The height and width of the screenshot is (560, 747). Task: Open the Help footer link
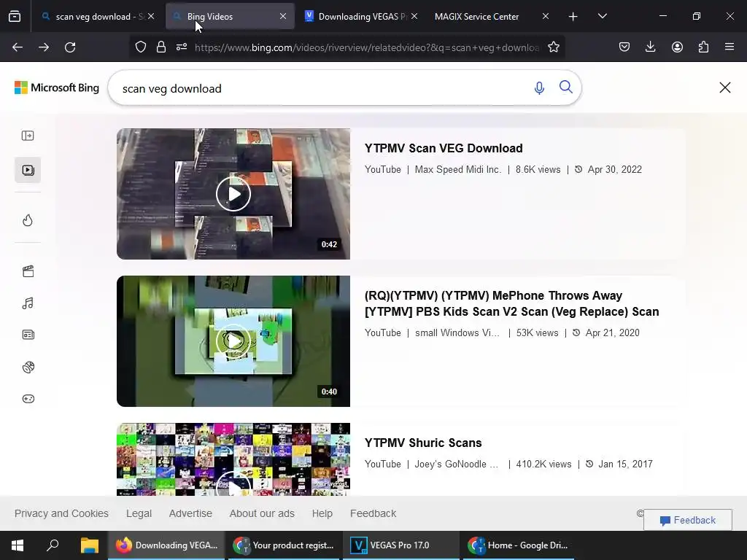click(322, 513)
